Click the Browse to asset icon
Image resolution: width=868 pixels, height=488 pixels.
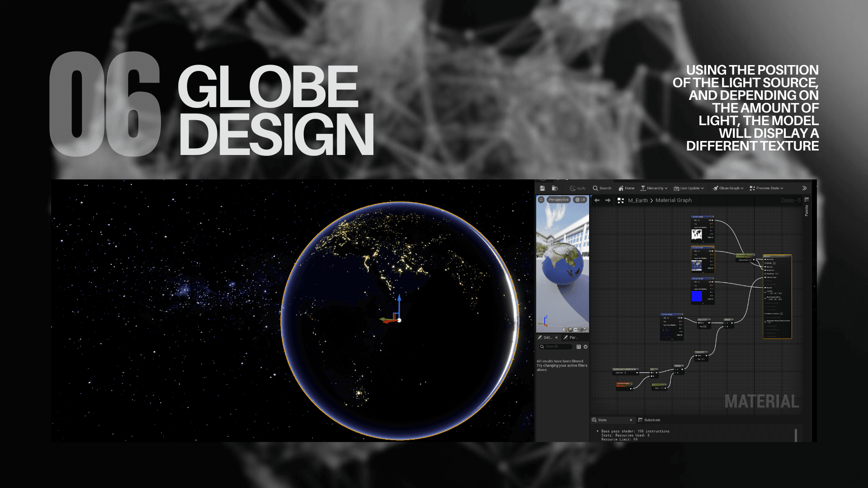pyautogui.click(x=555, y=188)
